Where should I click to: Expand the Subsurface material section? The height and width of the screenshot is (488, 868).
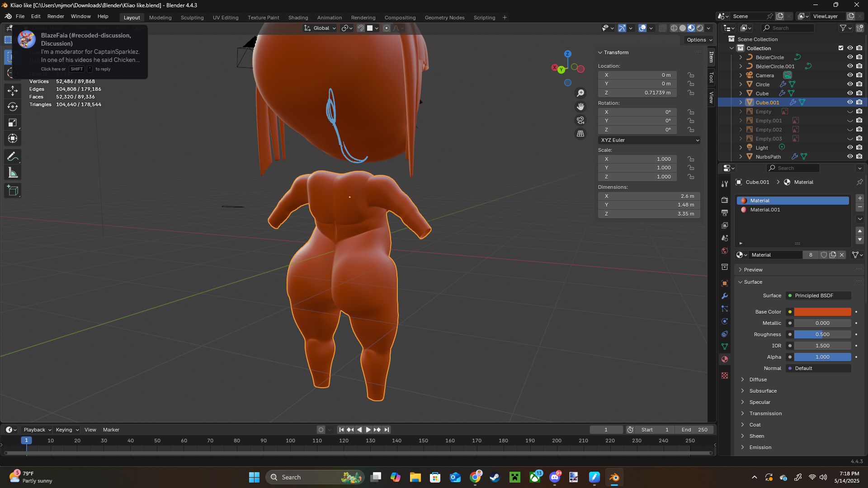pos(763,391)
